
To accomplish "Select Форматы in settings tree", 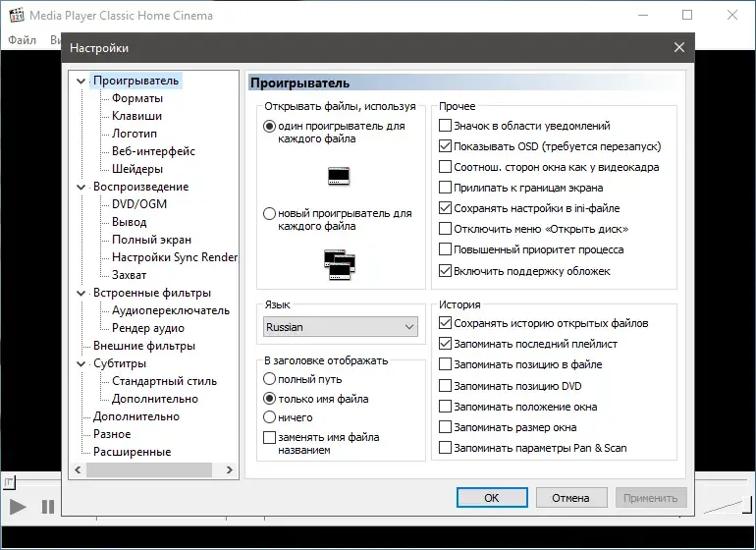I will [x=137, y=98].
